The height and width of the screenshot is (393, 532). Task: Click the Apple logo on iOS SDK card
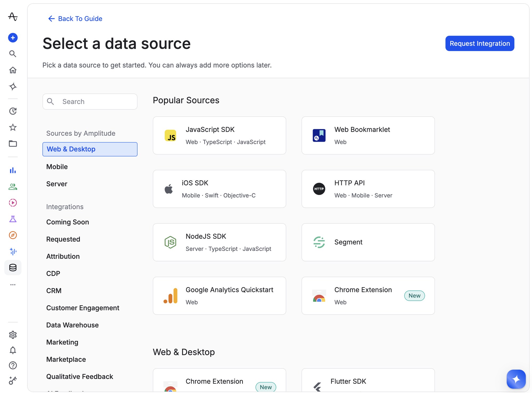[169, 189]
